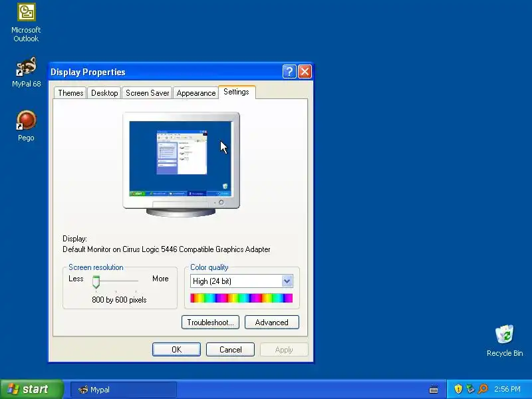Image resolution: width=532 pixels, height=399 pixels.
Task: Open Advanced display settings
Action: [x=272, y=323]
